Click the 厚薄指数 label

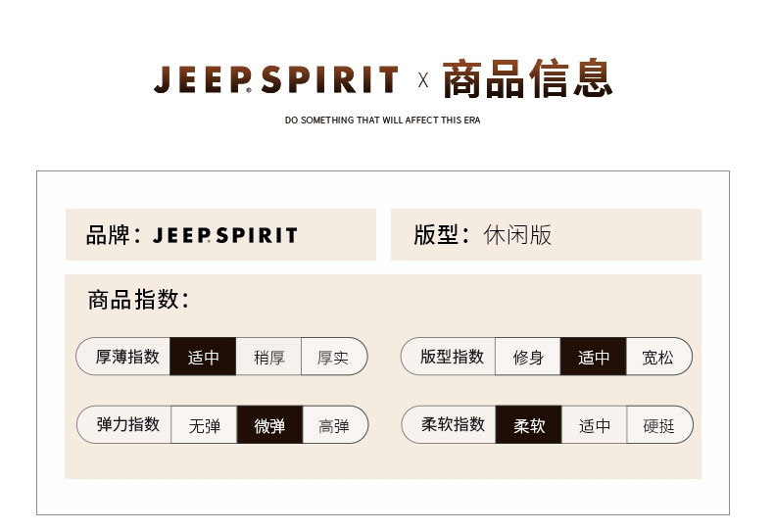click(x=127, y=357)
